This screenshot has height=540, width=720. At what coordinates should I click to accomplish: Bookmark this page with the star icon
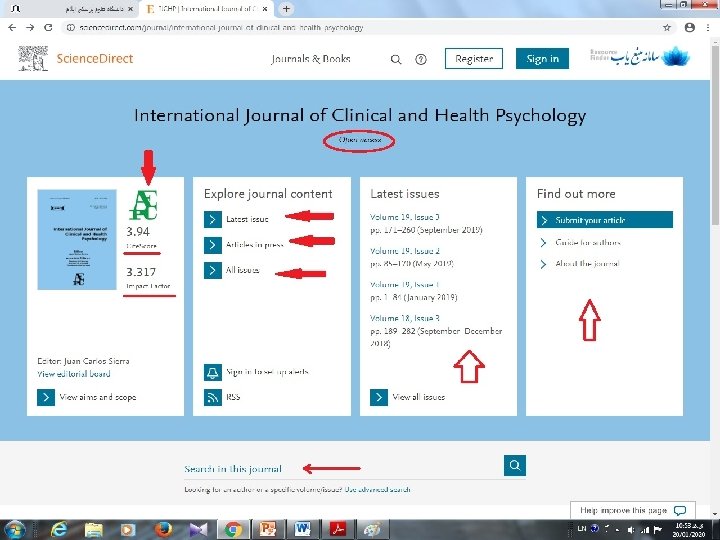pyautogui.click(x=667, y=28)
